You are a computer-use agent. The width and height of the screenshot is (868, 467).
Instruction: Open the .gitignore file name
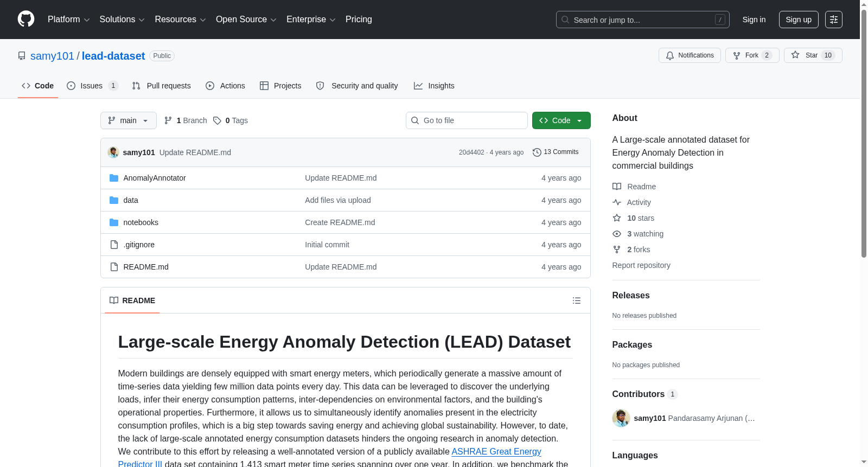click(139, 245)
